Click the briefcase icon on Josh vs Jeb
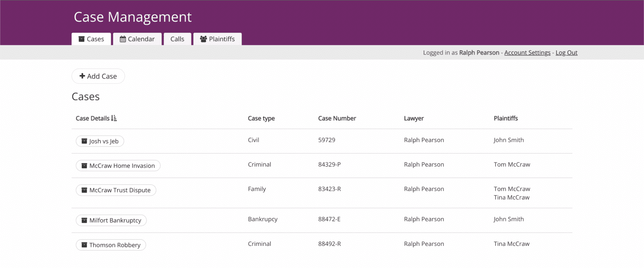 click(x=83, y=141)
